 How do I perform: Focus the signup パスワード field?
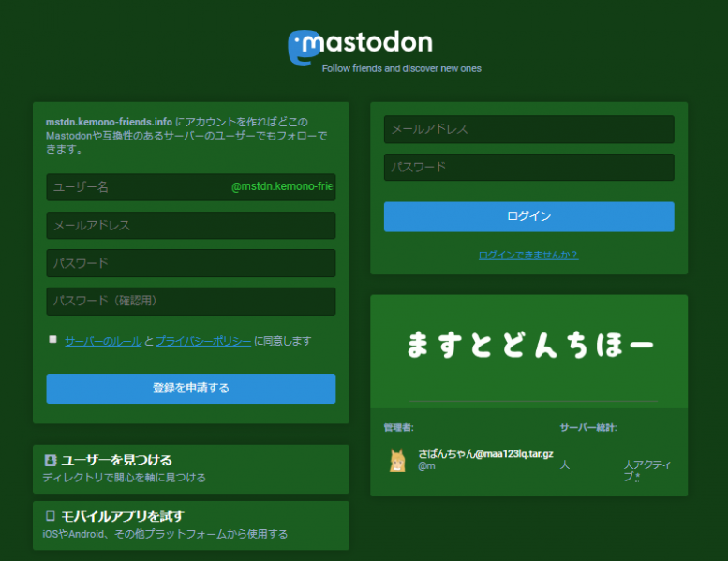[x=191, y=263]
